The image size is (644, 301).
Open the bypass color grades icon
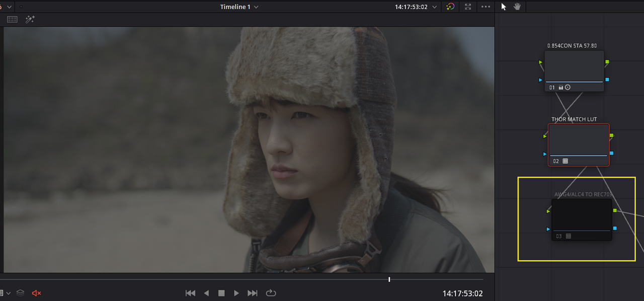pyautogui.click(x=450, y=7)
